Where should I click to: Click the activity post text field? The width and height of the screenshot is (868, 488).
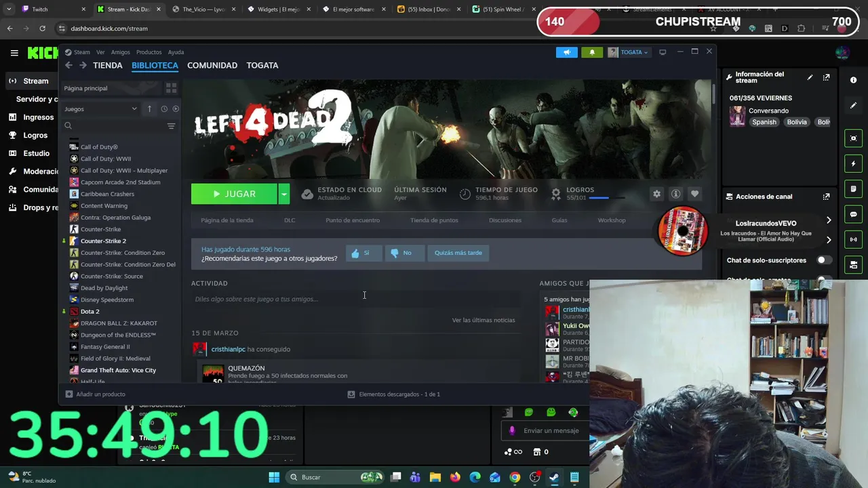356,299
